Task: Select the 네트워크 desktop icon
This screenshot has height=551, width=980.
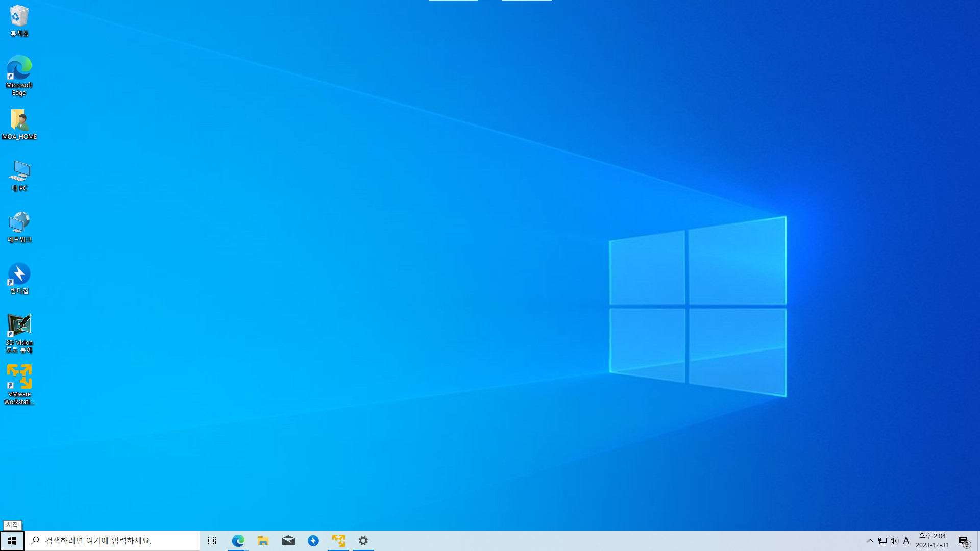Action: (x=19, y=227)
